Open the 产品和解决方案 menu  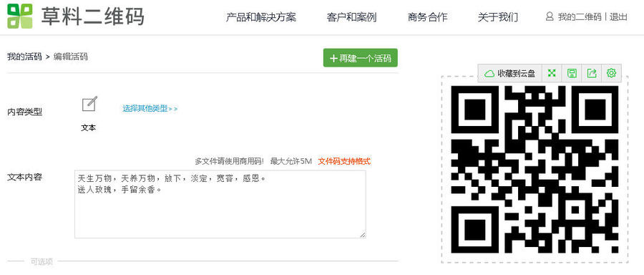[x=260, y=17]
